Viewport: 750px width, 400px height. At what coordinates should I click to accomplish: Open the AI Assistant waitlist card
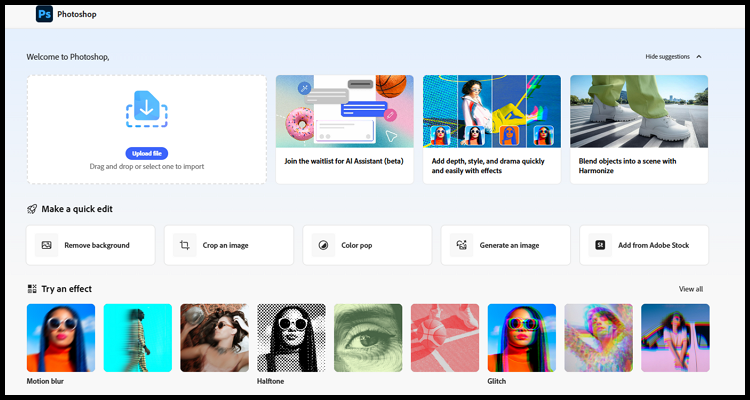344,129
